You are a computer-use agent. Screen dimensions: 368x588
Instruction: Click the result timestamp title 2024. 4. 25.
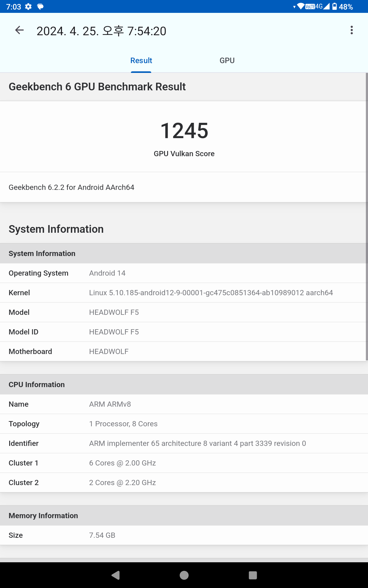(101, 31)
